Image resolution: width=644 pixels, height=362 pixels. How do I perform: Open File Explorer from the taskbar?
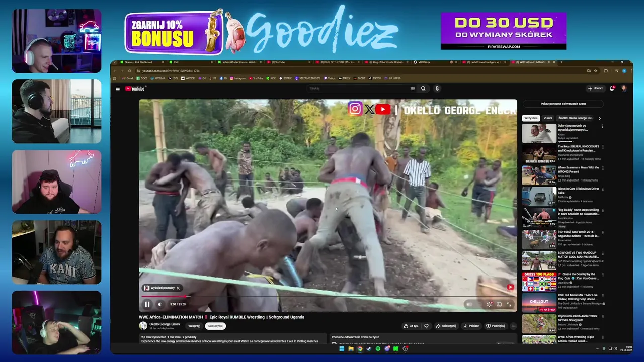pos(351,348)
